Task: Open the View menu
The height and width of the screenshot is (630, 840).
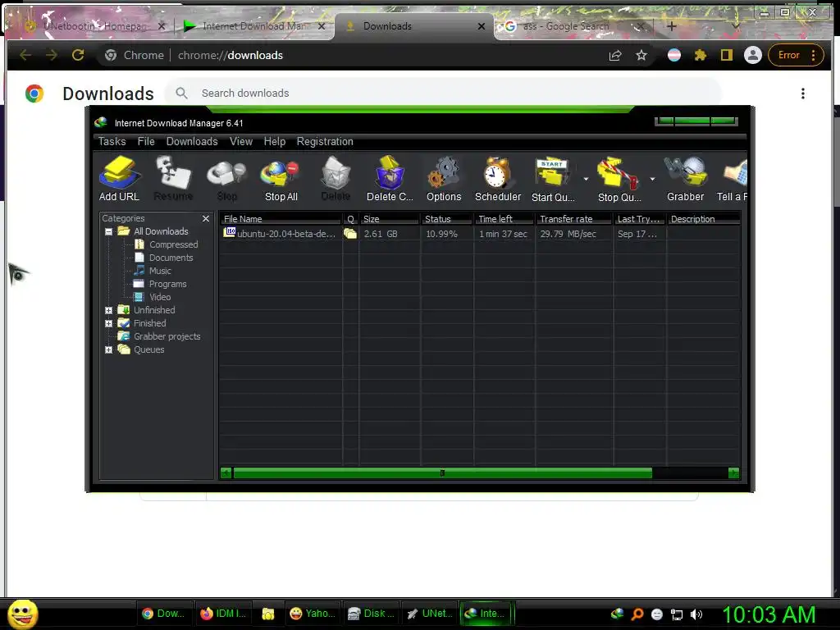Action: (x=241, y=141)
